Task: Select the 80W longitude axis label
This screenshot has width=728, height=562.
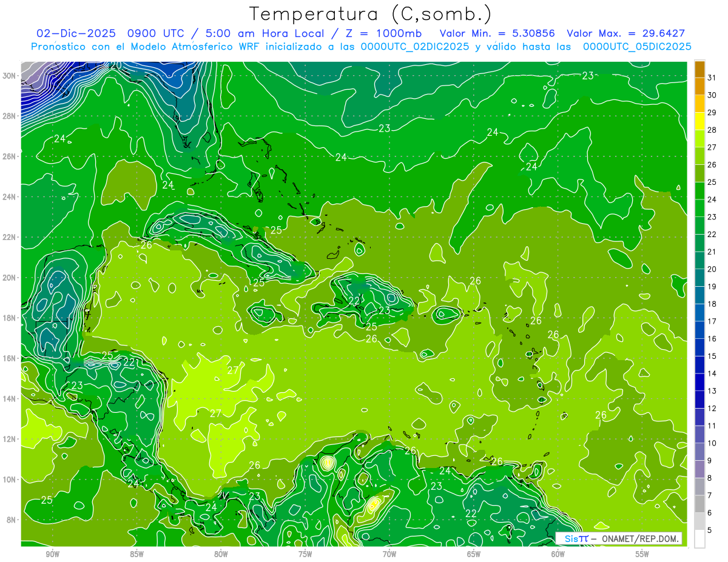Action: 221,554
